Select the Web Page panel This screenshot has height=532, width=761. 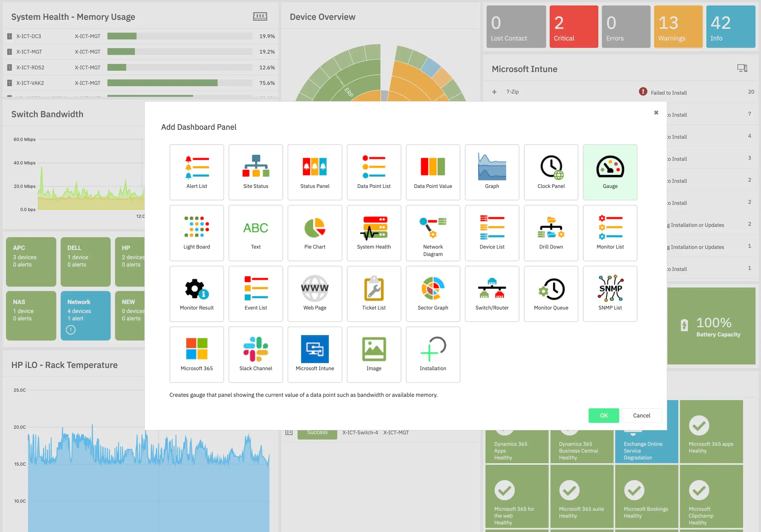[314, 294]
